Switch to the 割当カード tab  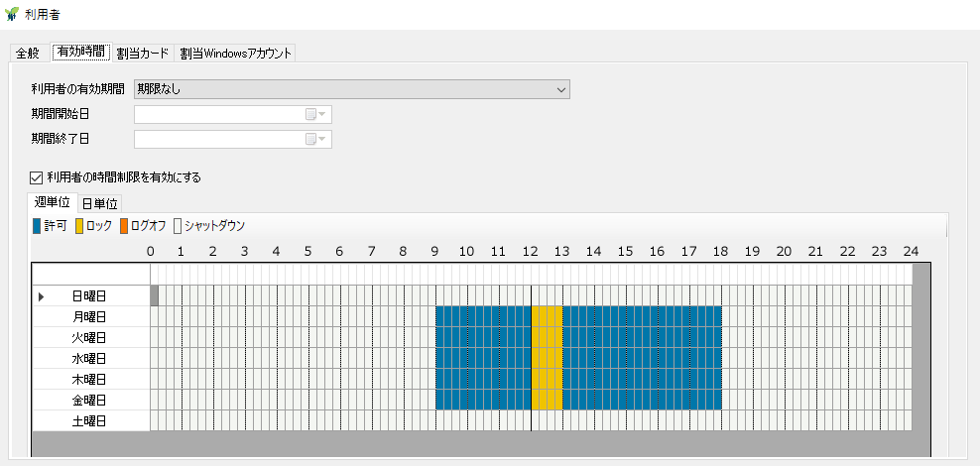click(x=143, y=54)
